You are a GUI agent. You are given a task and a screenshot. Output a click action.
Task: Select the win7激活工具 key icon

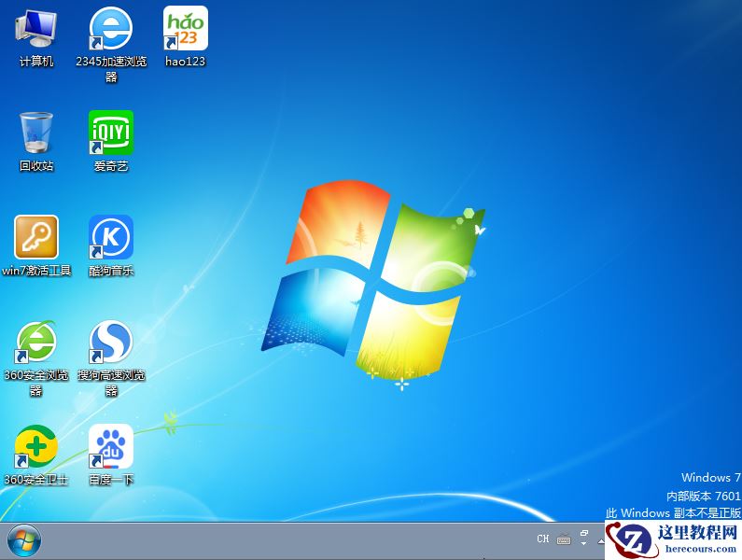pyautogui.click(x=36, y=245)
